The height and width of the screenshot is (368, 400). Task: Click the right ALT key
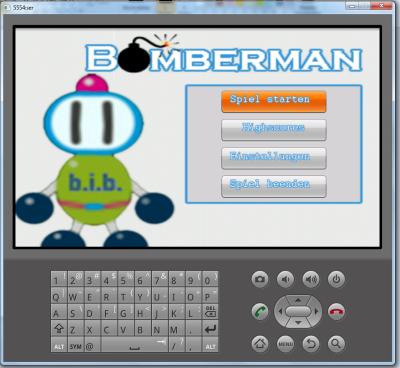click(210, 346)
